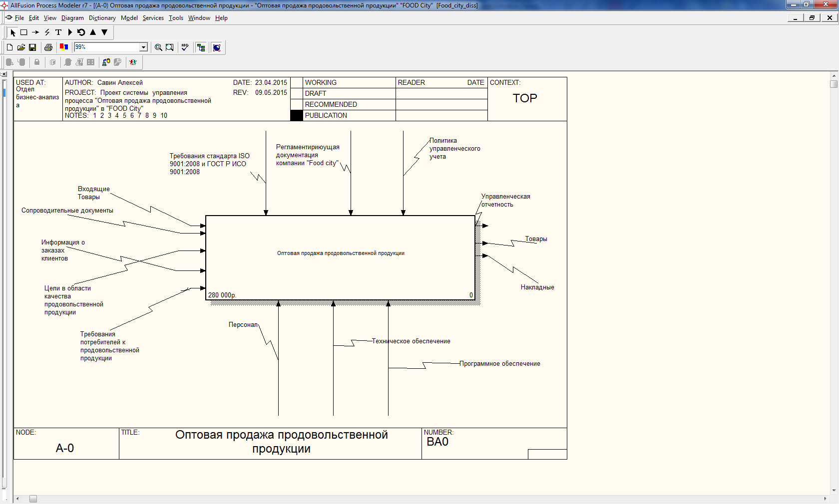
Task: Click the Go to Parent Diagram triangle
Action: point(93,32)
